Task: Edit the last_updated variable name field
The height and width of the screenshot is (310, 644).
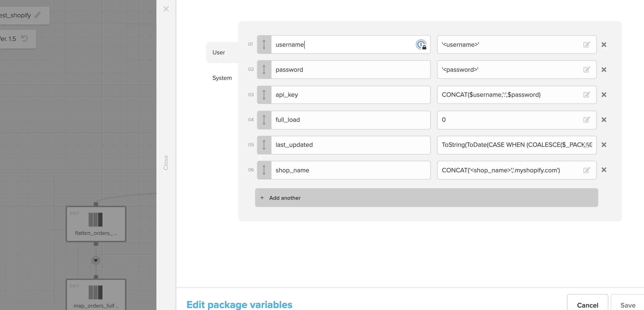Action: [351, 145]
